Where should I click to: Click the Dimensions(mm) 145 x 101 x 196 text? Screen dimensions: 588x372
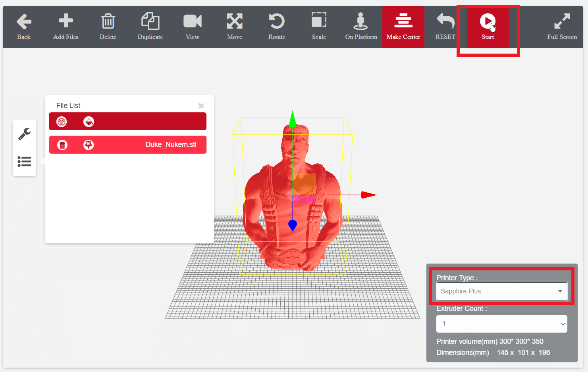click(x=493, y=353)
